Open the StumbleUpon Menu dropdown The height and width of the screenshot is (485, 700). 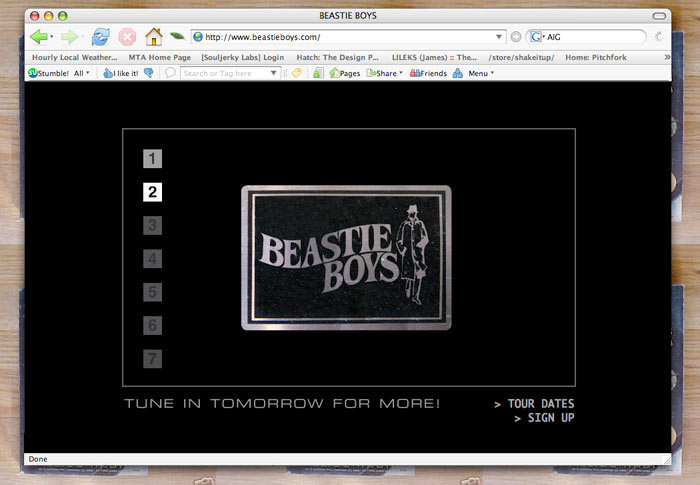(481, 73)
